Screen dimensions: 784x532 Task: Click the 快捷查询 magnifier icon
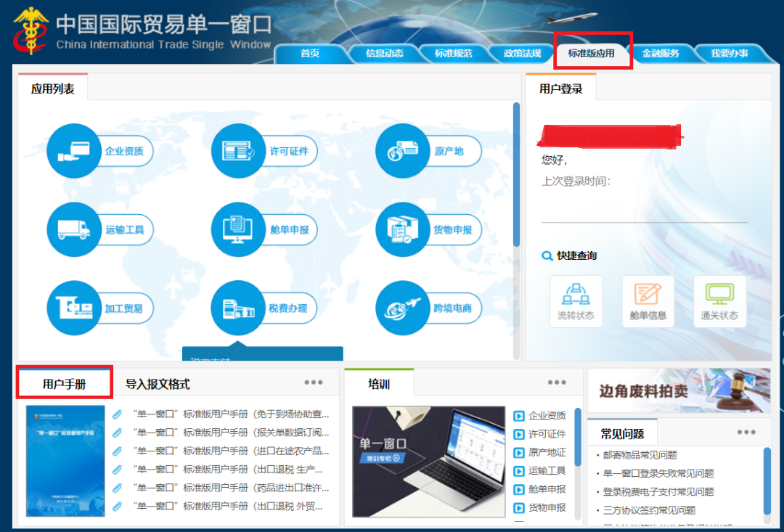pos(547,256)
